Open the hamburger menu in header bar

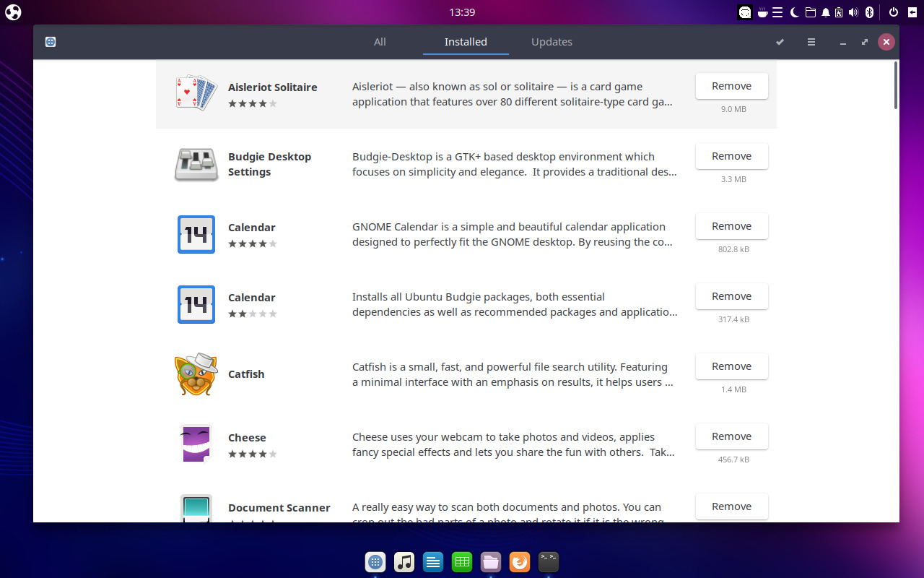click(811, 42)
